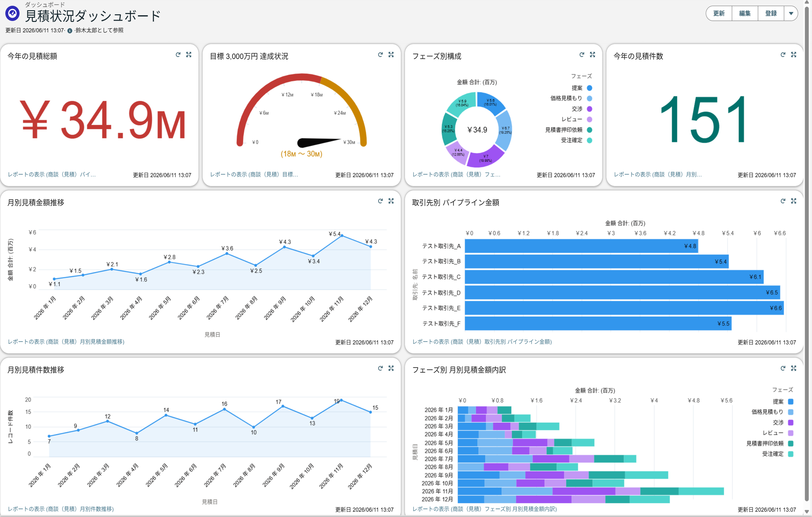Expand the 今年の見積件数 widget to fullscreen

pos(793,55)
